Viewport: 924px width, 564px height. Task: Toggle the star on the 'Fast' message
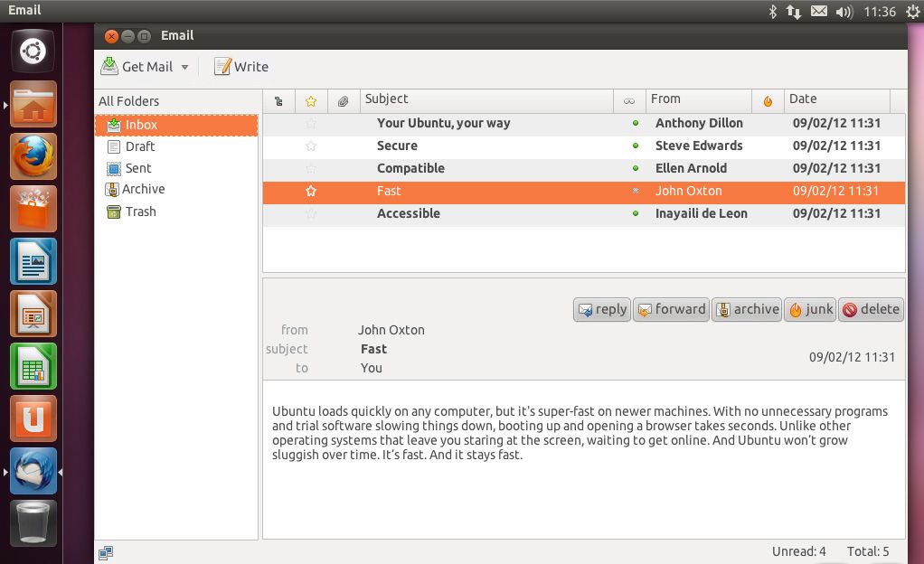pos(311,191)
